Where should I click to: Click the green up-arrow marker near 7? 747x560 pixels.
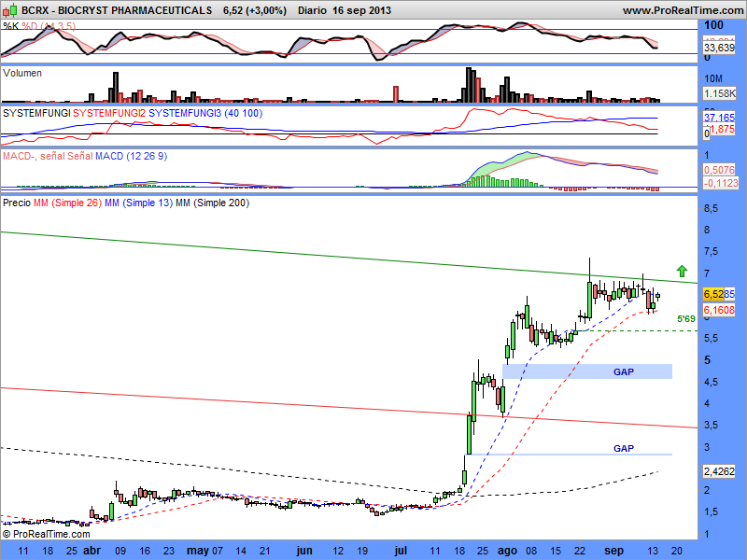tap(682, 271)
